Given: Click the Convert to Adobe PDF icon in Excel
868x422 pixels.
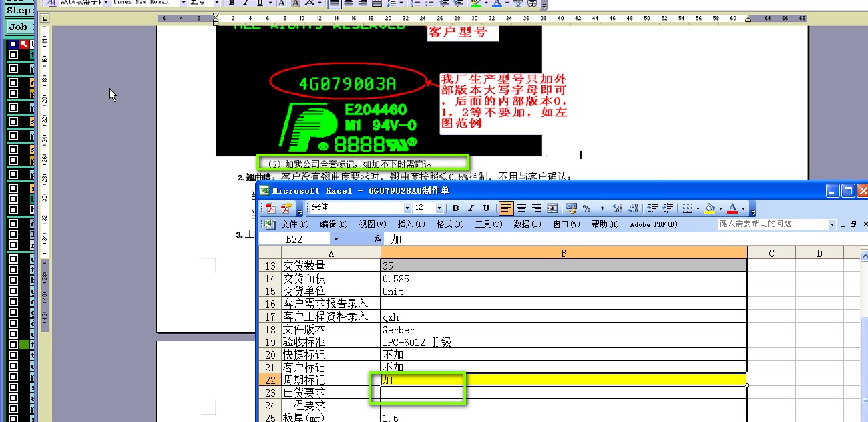Looking at the screenshot, I should coord(272,208).
